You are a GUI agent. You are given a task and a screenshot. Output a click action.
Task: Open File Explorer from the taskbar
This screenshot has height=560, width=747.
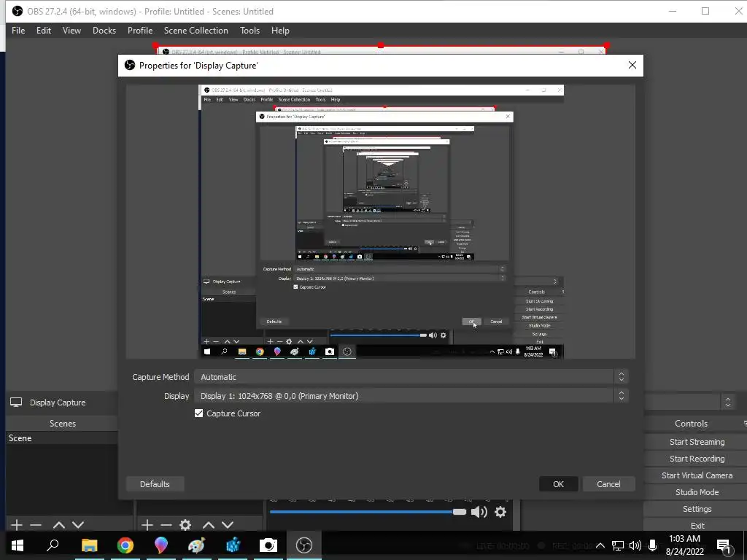(89, 545)
